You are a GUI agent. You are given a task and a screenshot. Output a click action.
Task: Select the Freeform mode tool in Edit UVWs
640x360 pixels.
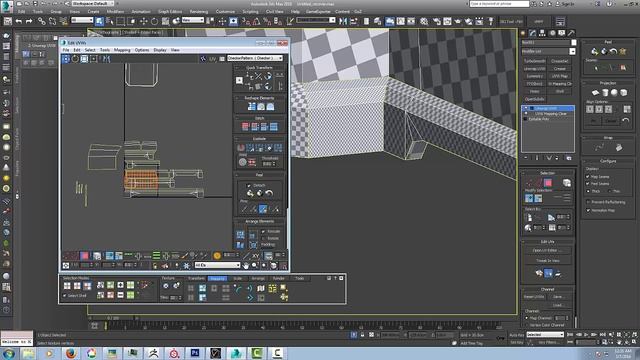(x=94, y=59)
